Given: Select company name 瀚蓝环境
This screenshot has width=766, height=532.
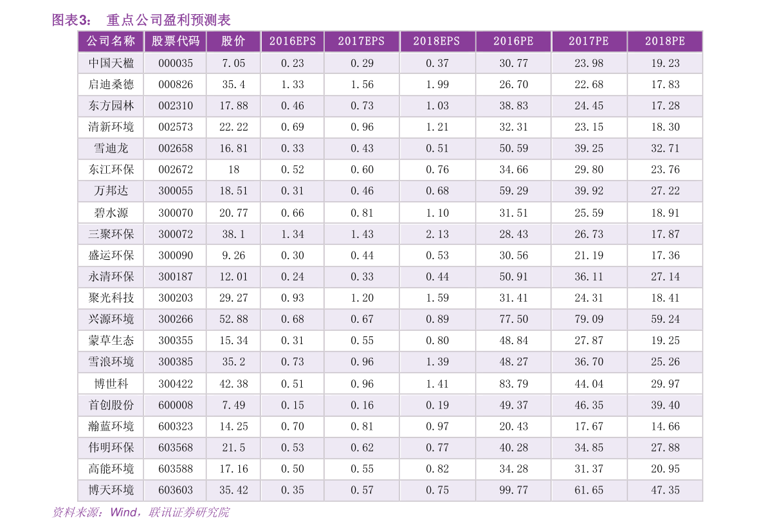Looking at the screenshot, I should click(x=111, y=427).
